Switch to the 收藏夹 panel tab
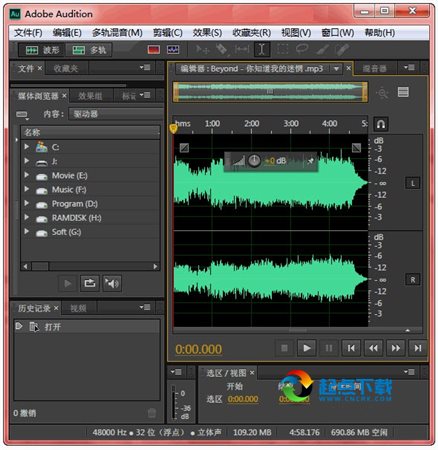This screenshot has height=450, width=438. coord(66,69)
